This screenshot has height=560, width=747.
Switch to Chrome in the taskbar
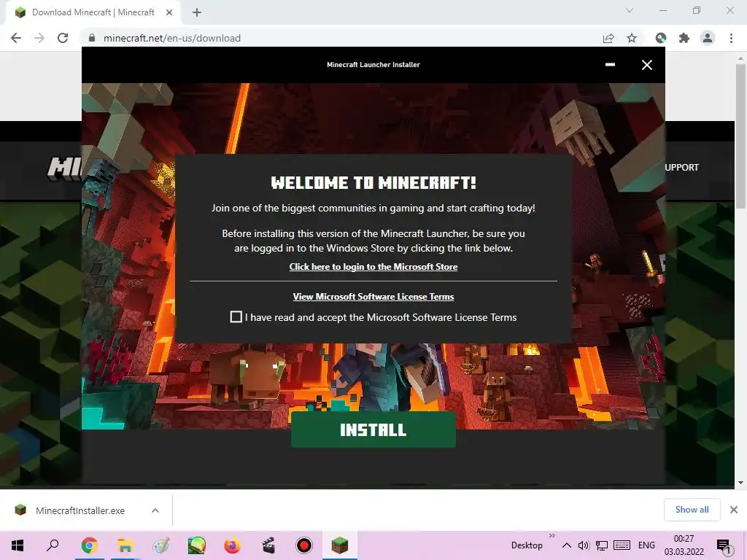coord(89,545)
